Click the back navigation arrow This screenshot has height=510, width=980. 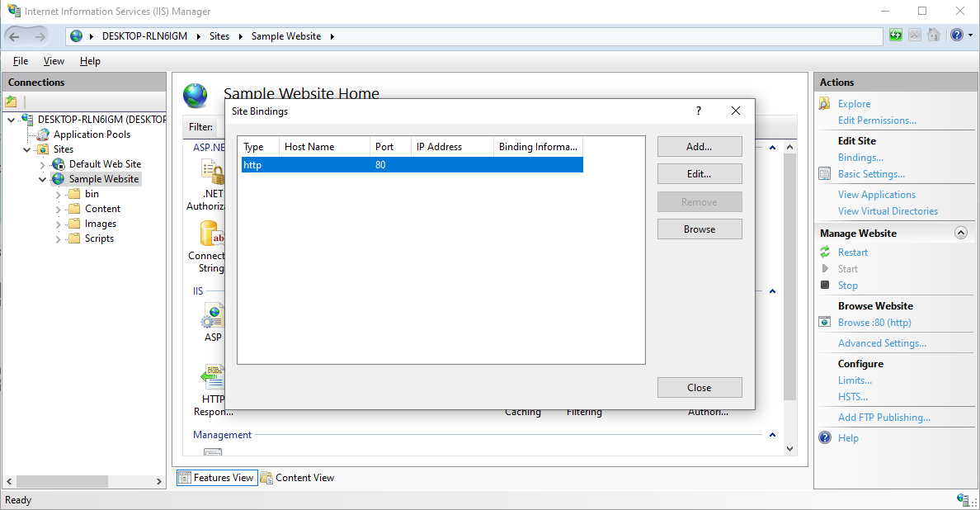tap(14, 37)
